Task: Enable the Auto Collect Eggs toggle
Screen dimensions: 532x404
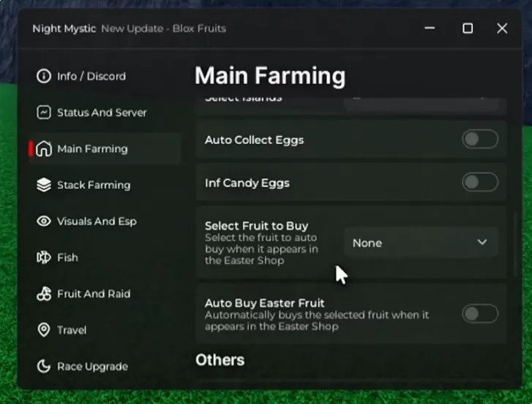Action: [479, 140]
